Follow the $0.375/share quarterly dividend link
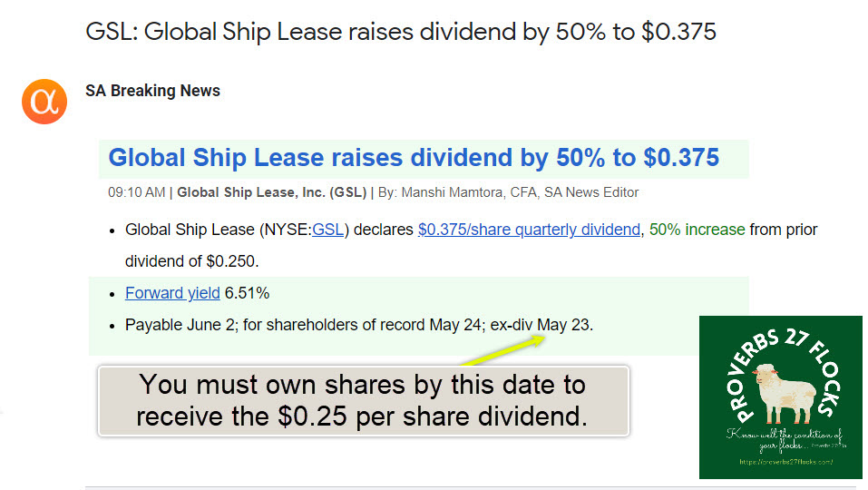The image size is (868, 490). click(529, 230)
